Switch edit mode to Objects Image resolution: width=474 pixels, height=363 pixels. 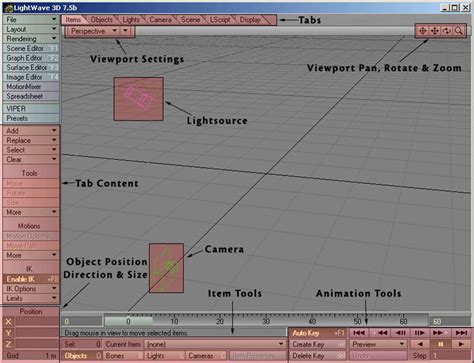pos(82,356)
